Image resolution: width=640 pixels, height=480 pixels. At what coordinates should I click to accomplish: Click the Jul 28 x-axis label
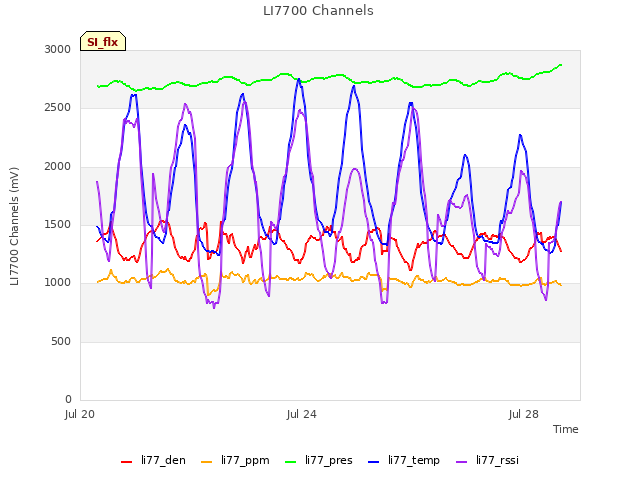pyautogui.click(x=524, y=414)
